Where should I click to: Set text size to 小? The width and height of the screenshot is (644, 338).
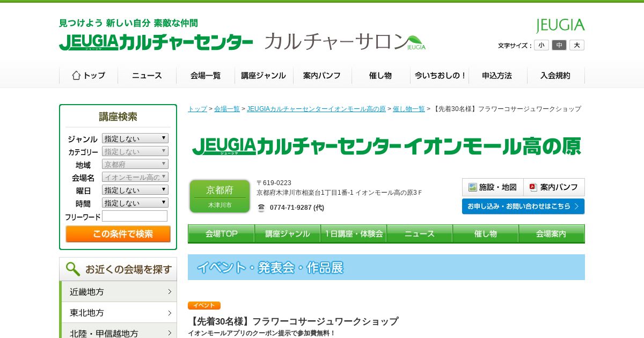(541, 45)
